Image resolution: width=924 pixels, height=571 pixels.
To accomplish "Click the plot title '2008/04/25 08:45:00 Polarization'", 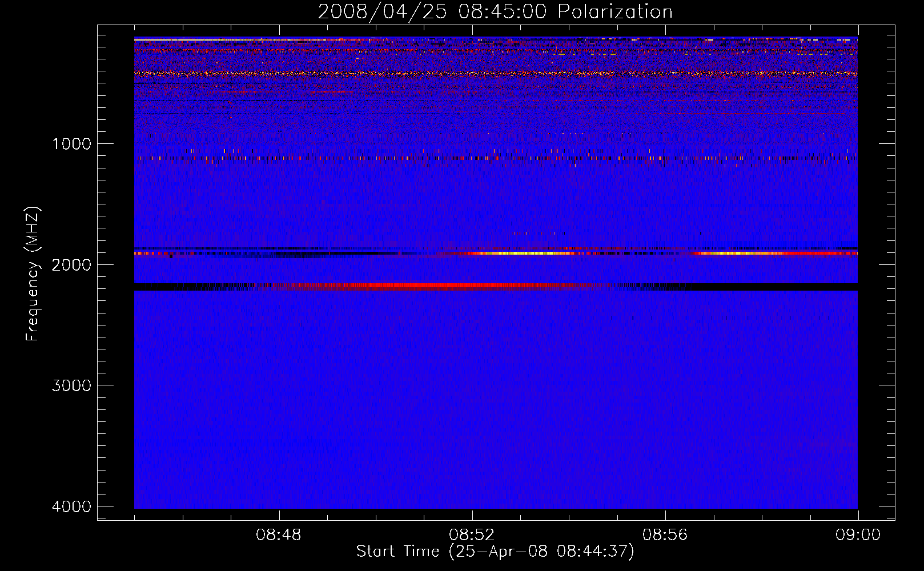I will click(x=495, y=11).
